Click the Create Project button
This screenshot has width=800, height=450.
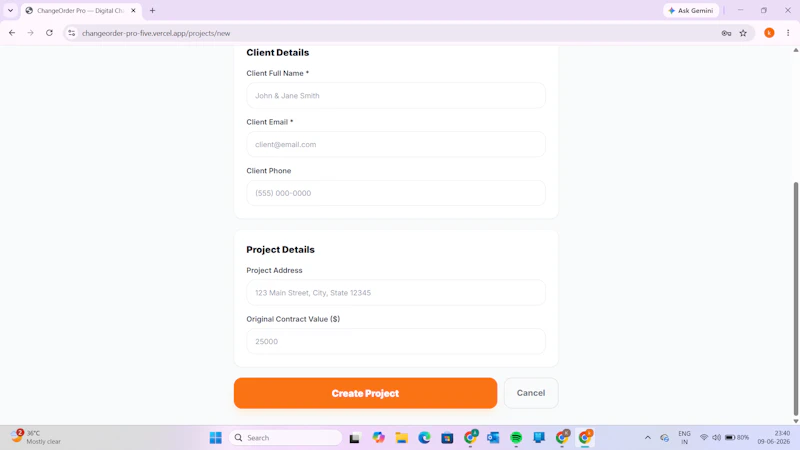[x=365, y=393]
